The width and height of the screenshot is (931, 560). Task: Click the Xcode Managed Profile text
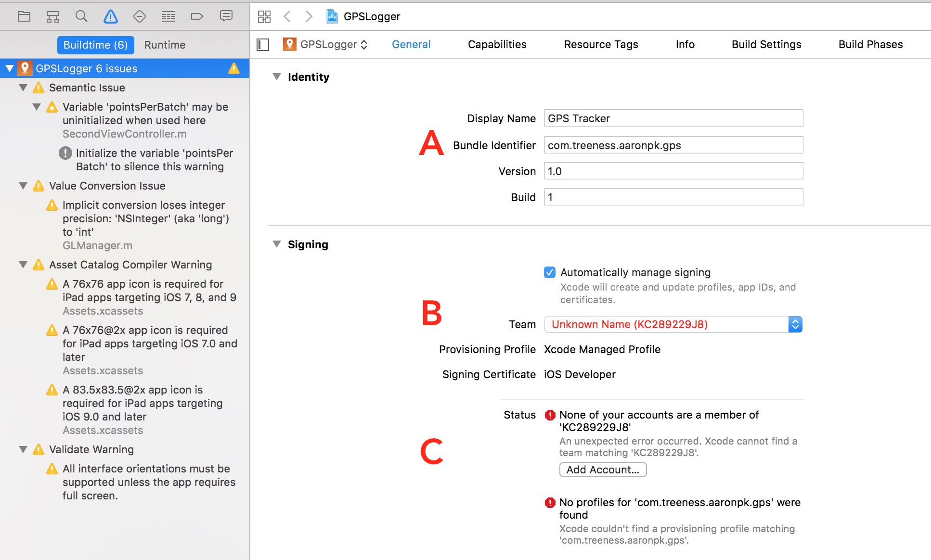(602, 349)
